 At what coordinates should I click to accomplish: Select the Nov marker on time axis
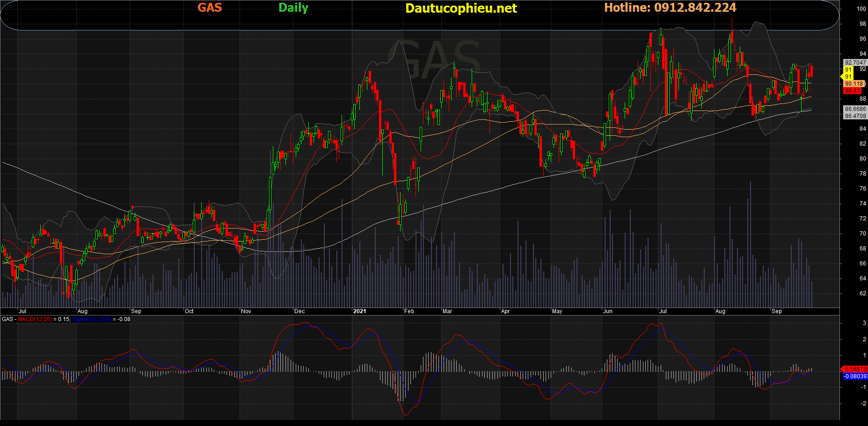pyautogui.click(x=246, y=311)
